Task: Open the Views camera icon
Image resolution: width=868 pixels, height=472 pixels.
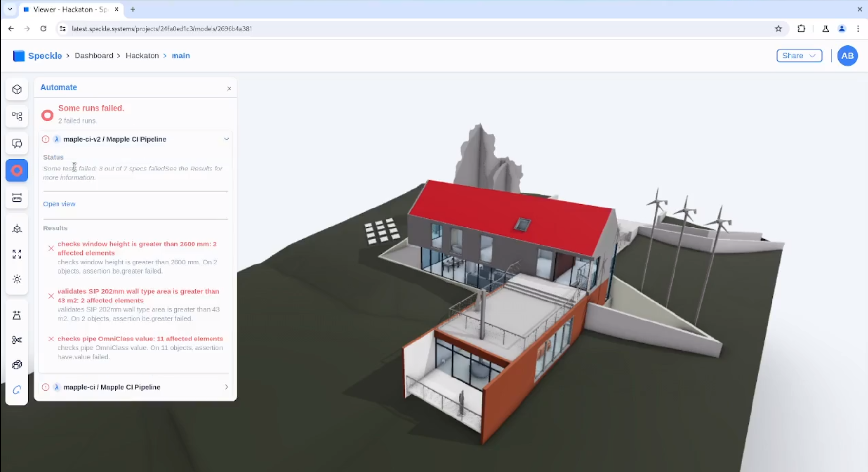Action: (x=17, y=229)
